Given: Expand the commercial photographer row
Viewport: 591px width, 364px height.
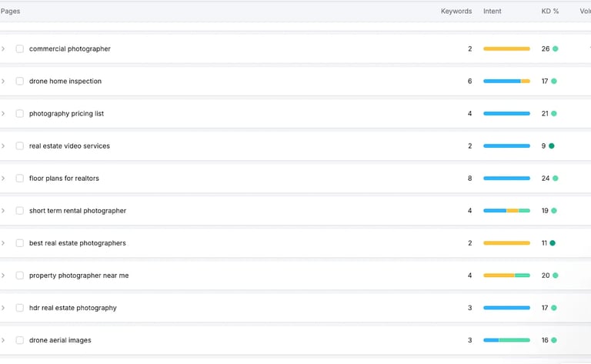Looking at the screenshot, I should coord(3,48).
